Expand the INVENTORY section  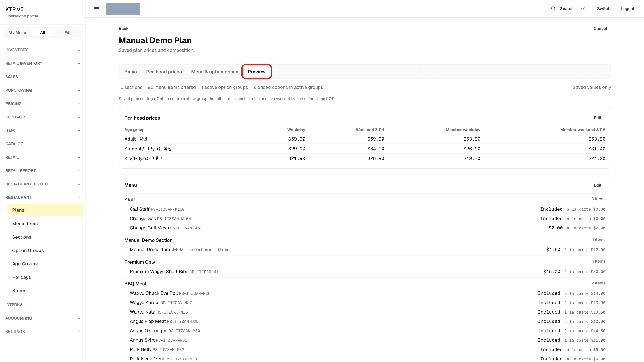point(43,50)
